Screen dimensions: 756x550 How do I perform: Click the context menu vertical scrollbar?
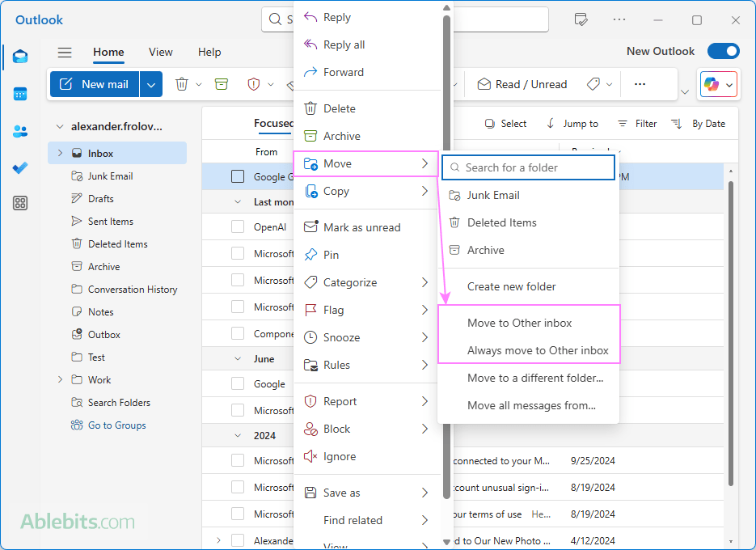(x=446, y=256)
